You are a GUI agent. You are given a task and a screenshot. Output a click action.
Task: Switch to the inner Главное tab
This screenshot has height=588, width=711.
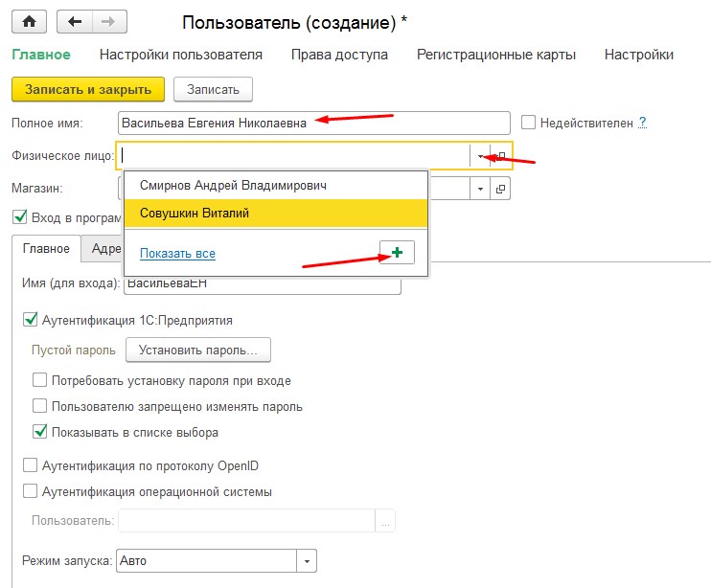[x=46, y=249]
